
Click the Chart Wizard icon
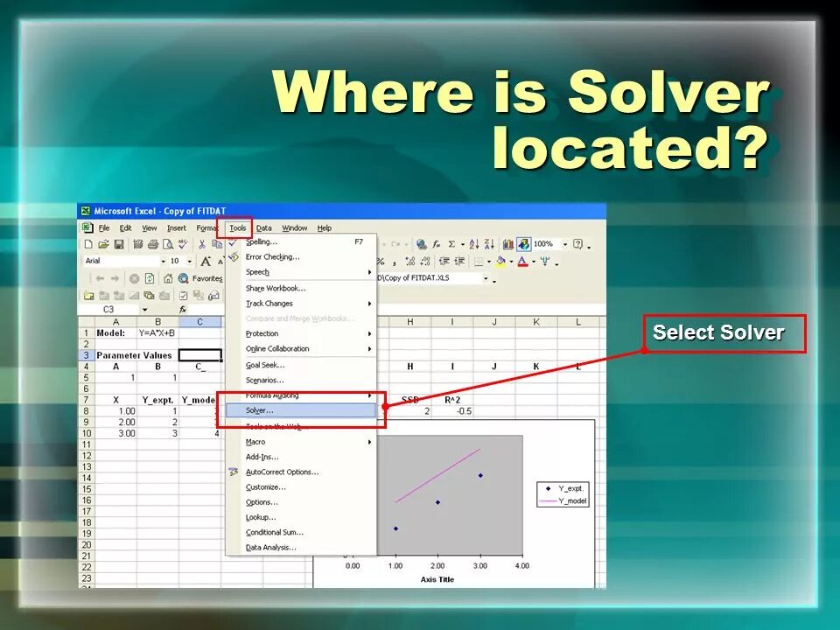pyautogui.click(x=507, y=244)
